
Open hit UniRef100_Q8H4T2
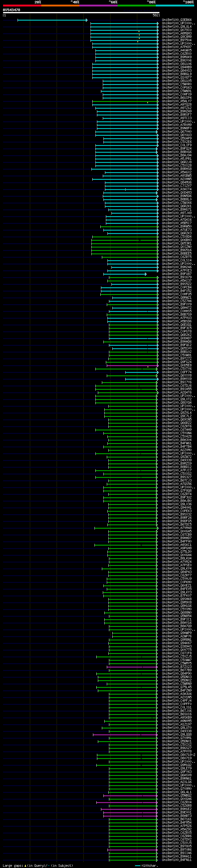pyautogui.click(x=177, y=308)
